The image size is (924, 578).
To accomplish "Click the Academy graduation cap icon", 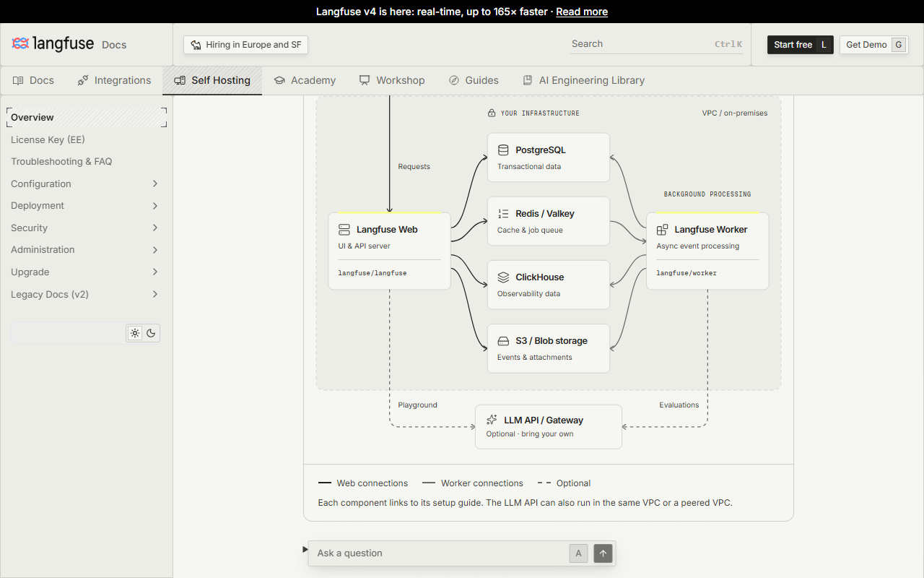I will (279, 80).
